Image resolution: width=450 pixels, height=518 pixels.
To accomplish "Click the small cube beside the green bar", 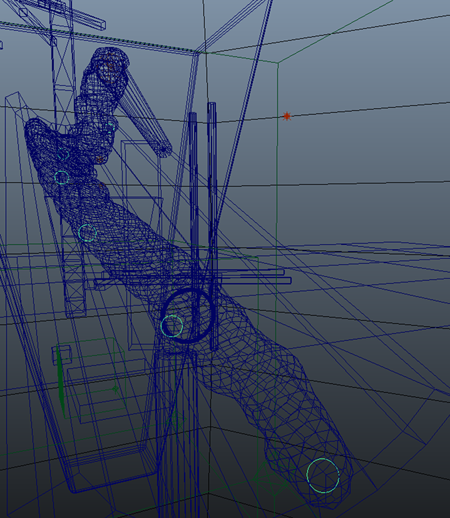I will 61,355.
